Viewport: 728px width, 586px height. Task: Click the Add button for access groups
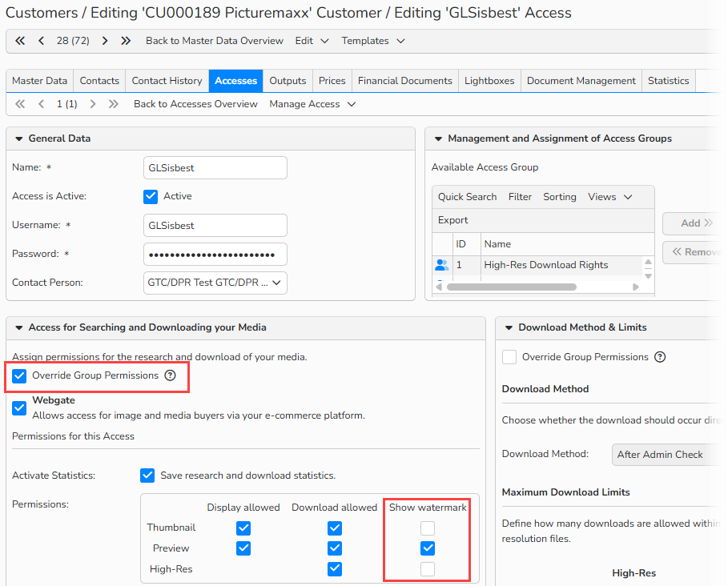click(694, 223)
